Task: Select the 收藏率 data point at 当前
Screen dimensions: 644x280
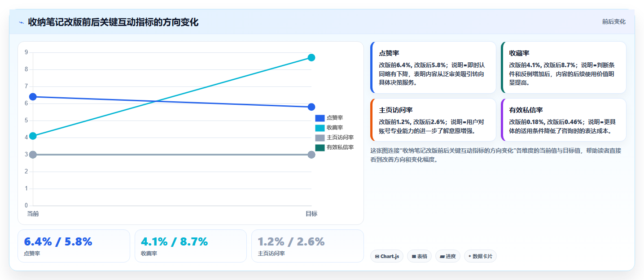Action: tap(33, 136)
